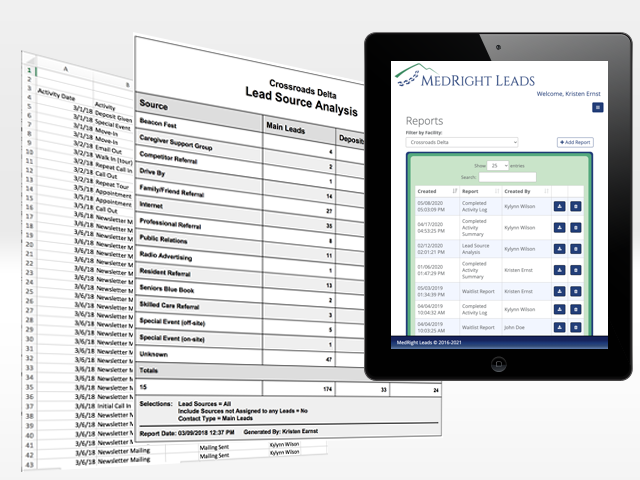640x480 pixels.
Task: Download the 02/12/2020 Lead Source Analysis report
Action: click(x=559, y=249)
